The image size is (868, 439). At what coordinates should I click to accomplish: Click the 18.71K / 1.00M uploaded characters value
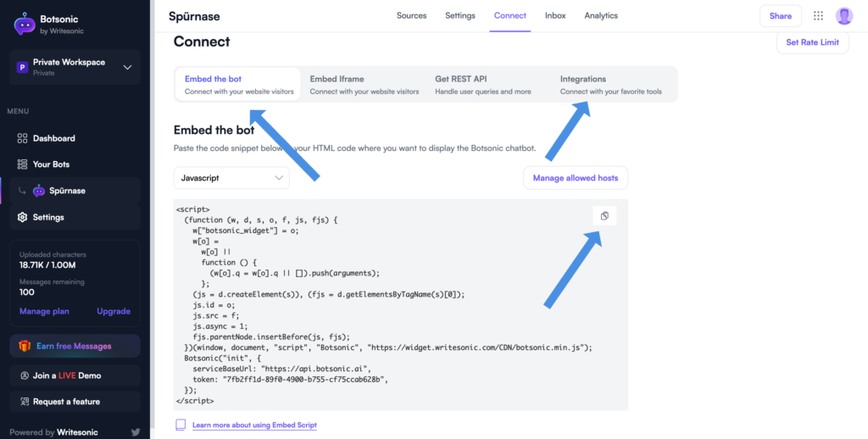47,265
